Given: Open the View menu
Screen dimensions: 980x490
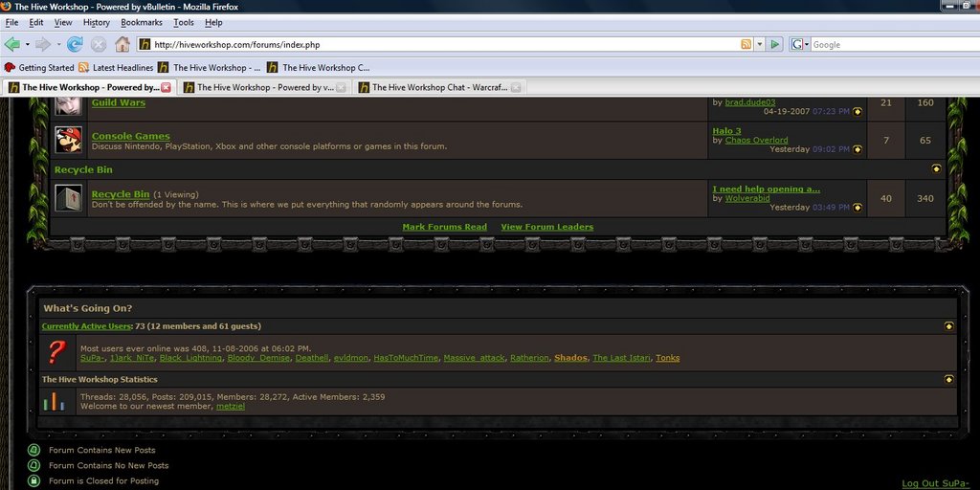Looking at the screenshot, I should pos(63,23).
